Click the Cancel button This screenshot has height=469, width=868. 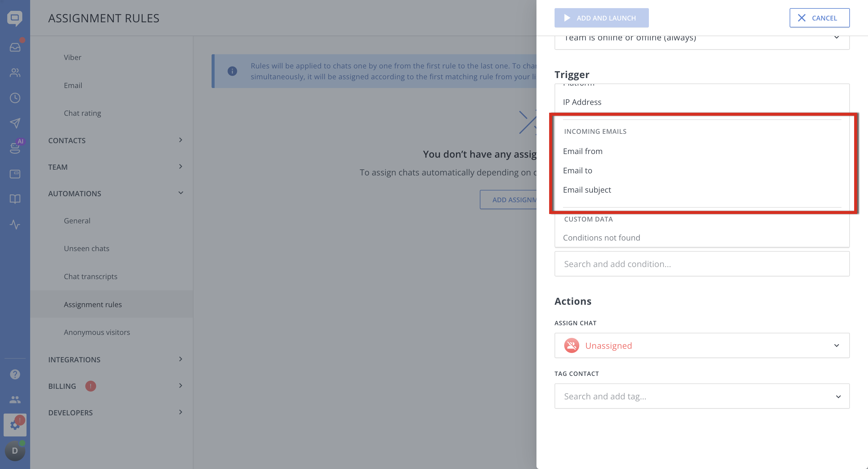[x=819, y=18]
